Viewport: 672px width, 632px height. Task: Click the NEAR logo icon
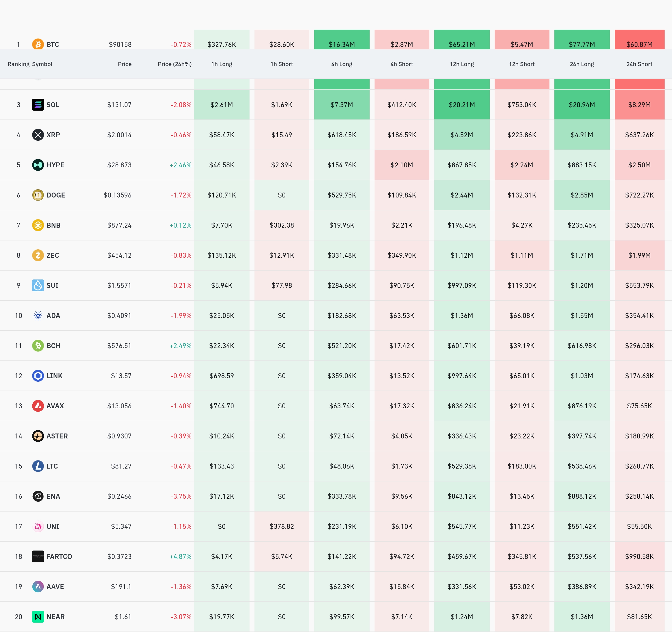pyautogui.click(x=38, y=616)
